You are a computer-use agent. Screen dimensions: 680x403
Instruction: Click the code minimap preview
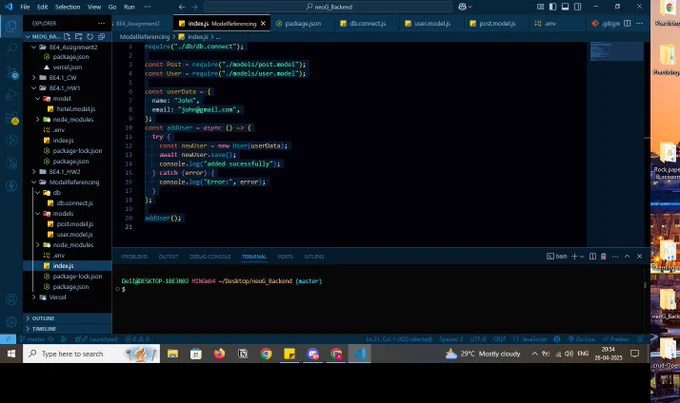pyautogui.click(x=616, y=51)
